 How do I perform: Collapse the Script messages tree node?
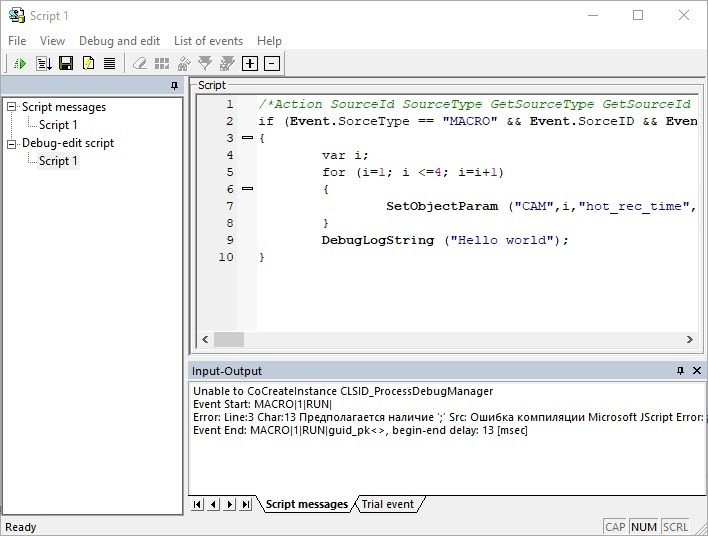[x=12, y=107]
